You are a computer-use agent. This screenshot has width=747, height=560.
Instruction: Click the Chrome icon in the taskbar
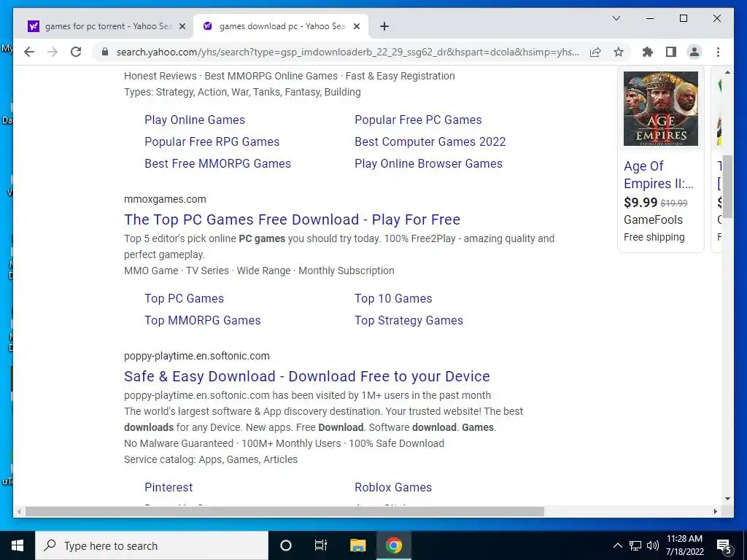point(393,545)
